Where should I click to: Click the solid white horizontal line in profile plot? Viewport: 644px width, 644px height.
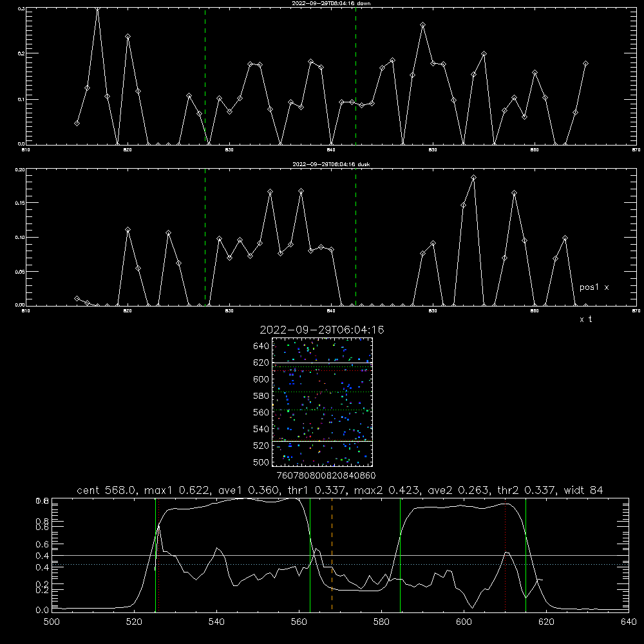(x=340, y=556)
